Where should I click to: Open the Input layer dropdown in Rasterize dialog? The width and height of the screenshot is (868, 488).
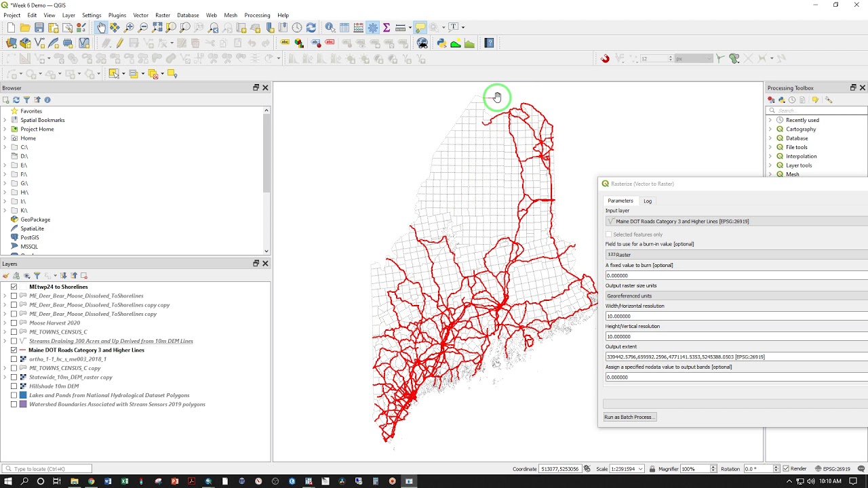pos(736,222)
